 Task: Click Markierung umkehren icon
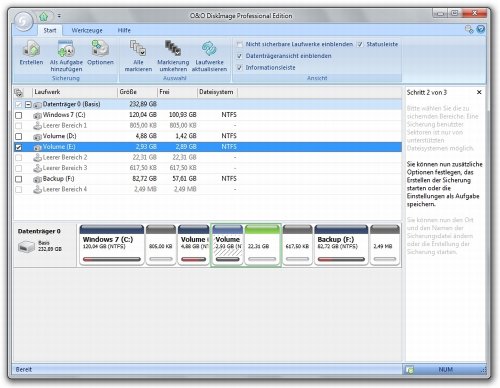173,49
